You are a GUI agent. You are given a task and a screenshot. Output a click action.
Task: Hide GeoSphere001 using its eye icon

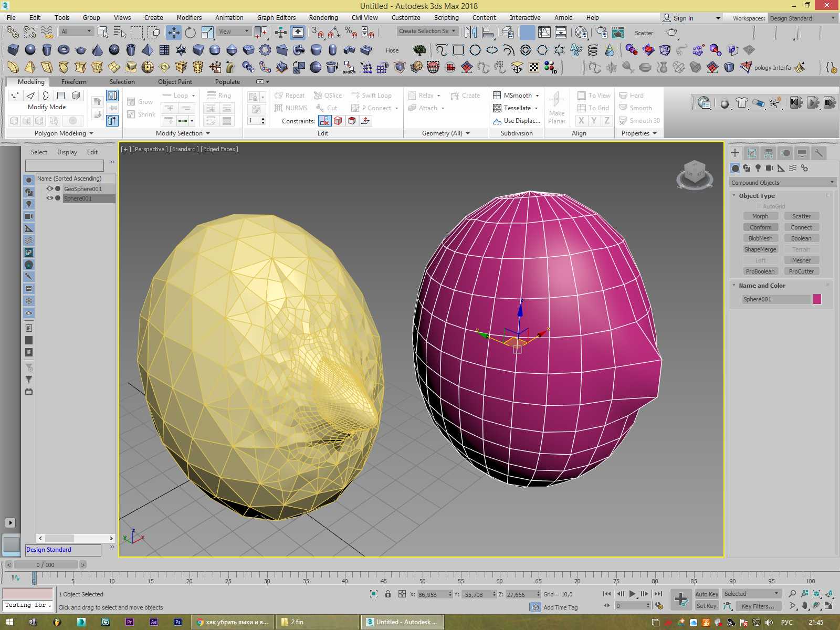pyautogui.click(x=49, y=188)
